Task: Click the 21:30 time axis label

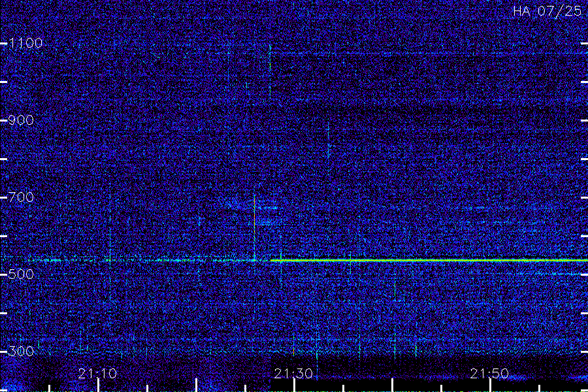Action: tap(293, 374)
